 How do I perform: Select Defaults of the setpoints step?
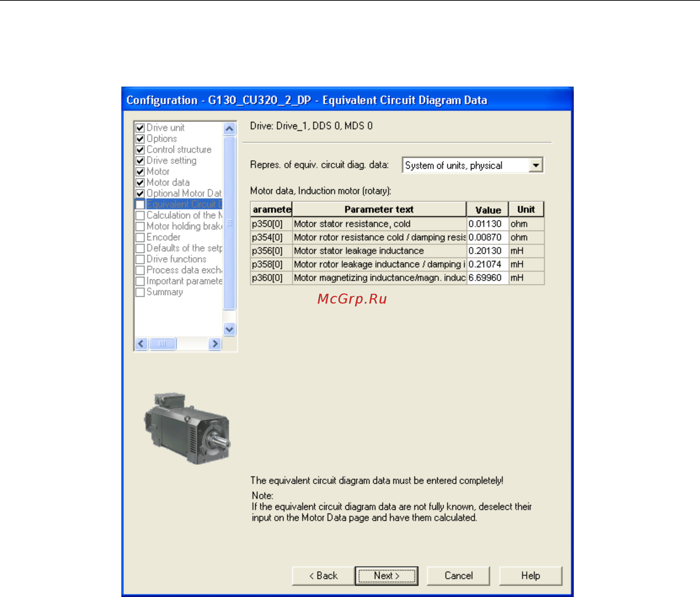pyautogui.click(x=184, y=248)
